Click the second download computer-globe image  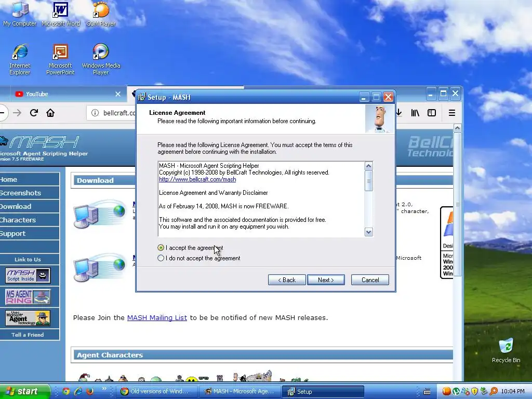99,268
